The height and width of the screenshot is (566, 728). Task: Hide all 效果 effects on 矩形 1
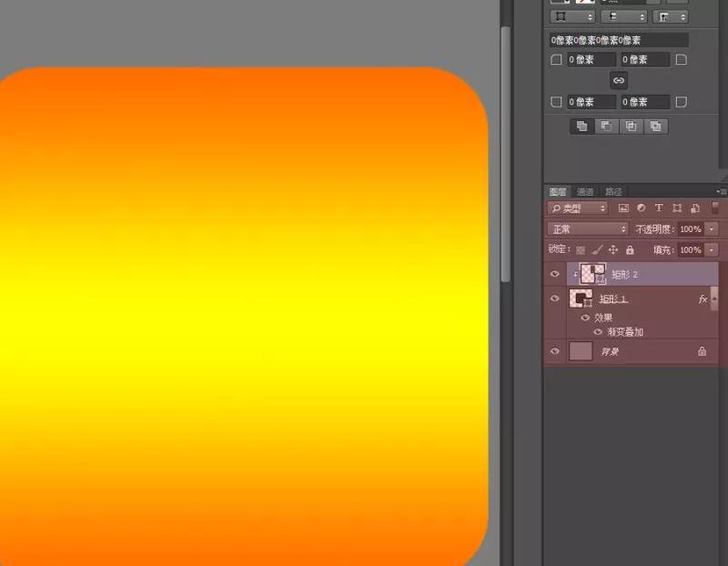[x=585, y=318]
